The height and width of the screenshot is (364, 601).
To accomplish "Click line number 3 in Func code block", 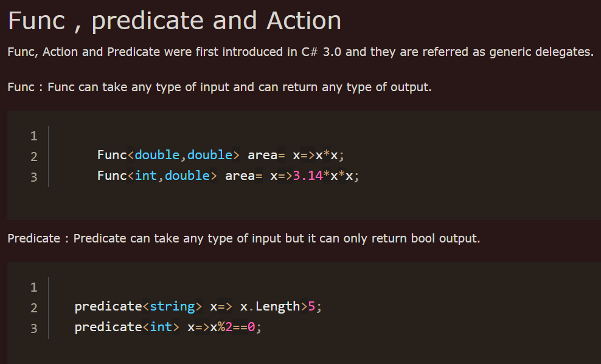I will [33, 177].
